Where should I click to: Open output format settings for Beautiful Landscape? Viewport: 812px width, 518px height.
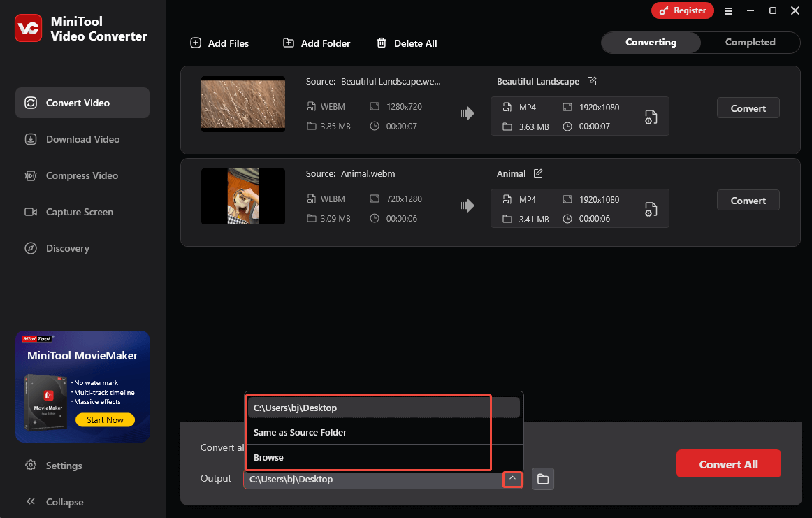point(651,117)
